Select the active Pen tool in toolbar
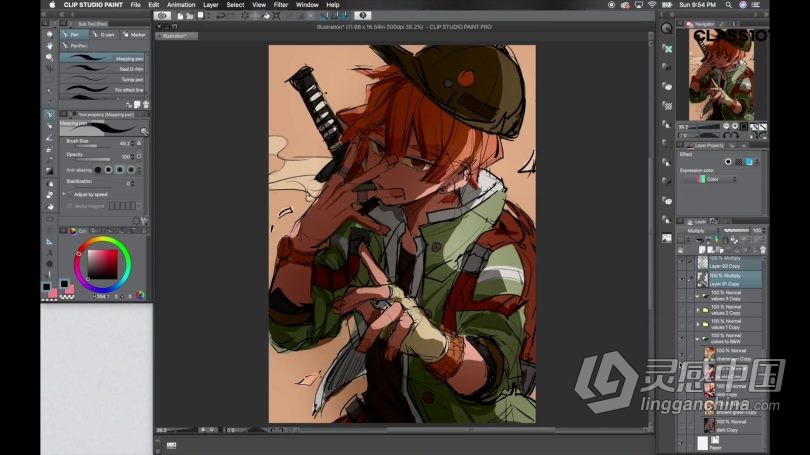 [50, 114]
